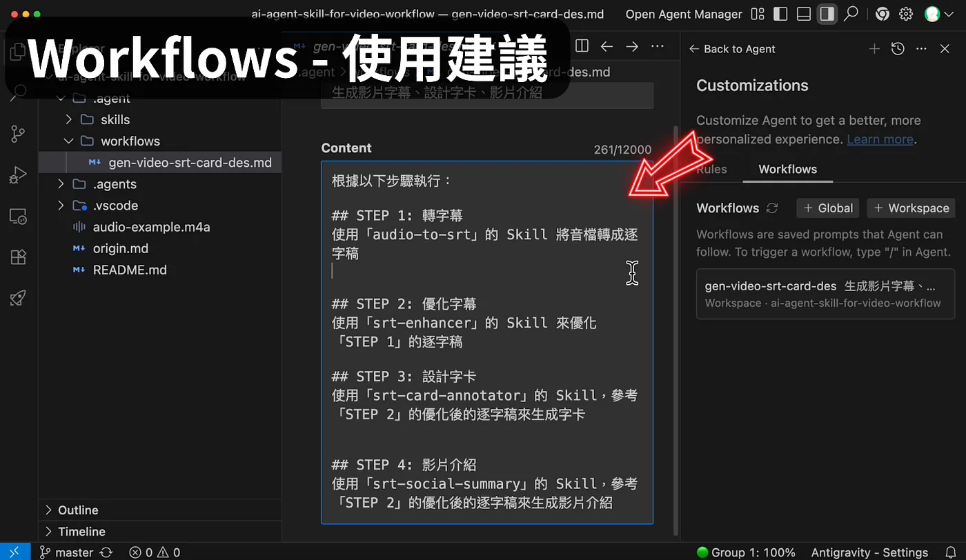Image resolution: width=966 pixels, height=560 pixels.
Task: Click the Chrome browser icon in title bar
Action: (x=882, y=14)
